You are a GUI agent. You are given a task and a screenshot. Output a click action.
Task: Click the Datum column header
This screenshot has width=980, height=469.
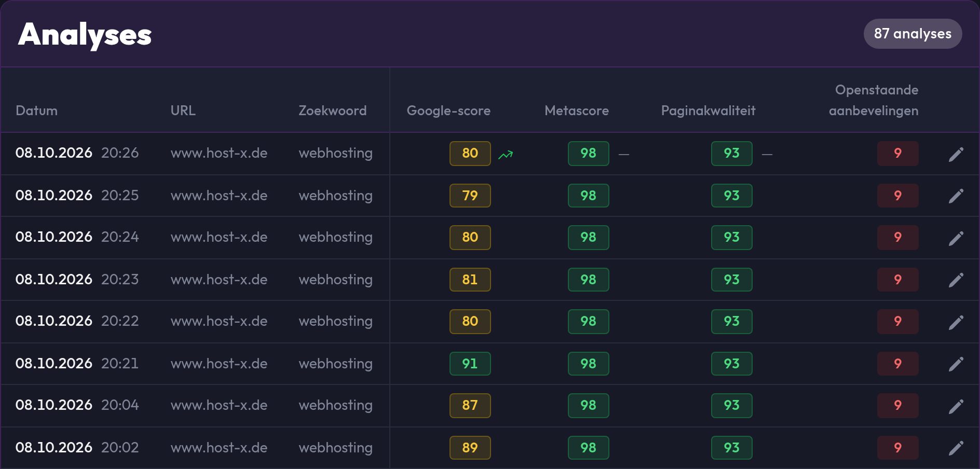tap(36, 111)
